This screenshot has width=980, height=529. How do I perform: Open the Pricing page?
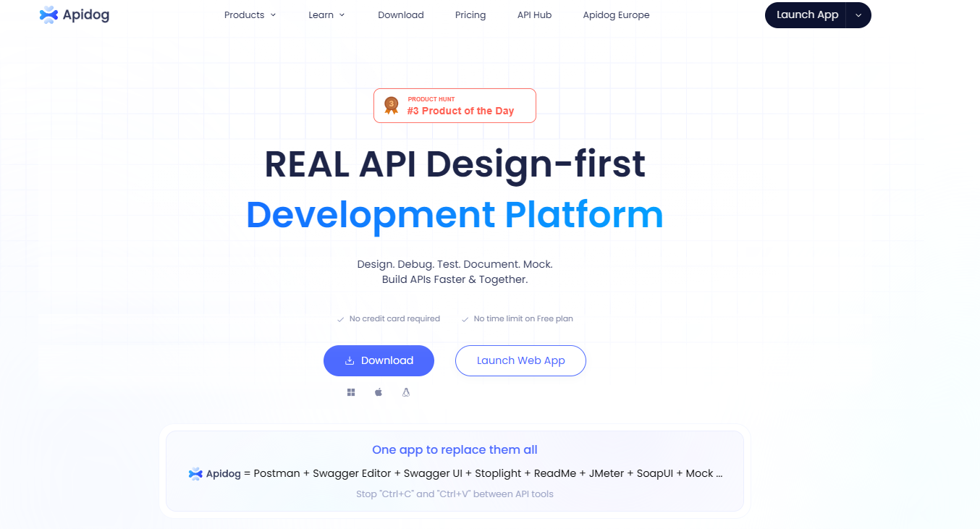pyautogui.click(x=470, y=14)
